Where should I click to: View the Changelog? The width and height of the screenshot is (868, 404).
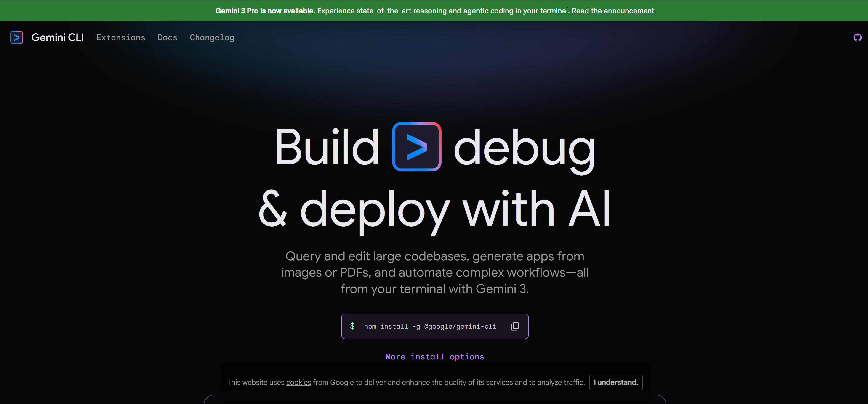[x=212, y=37]
